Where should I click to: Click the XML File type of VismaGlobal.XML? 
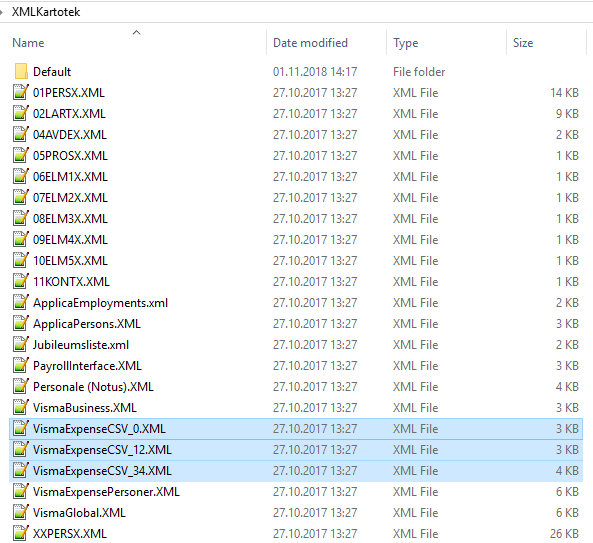pos(415,513)
